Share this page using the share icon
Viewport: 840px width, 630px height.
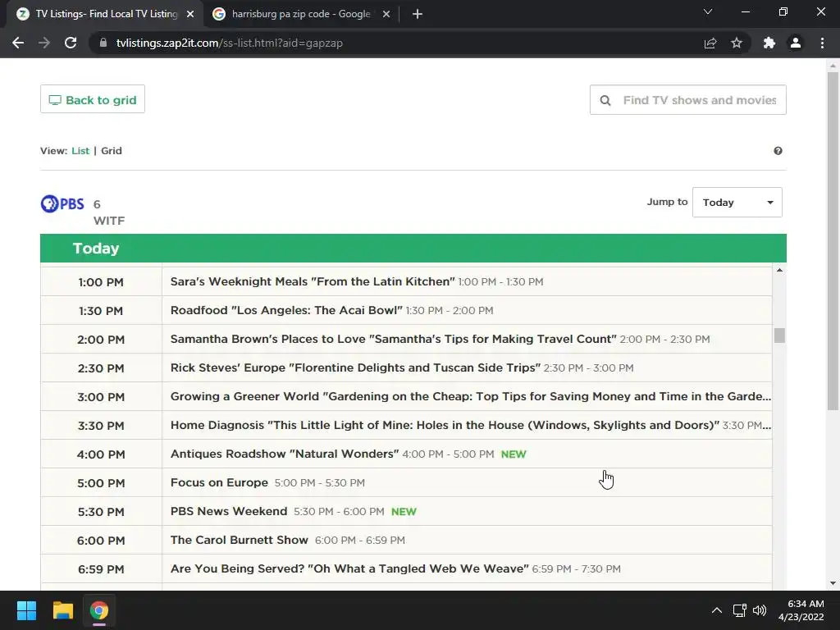click(710, 43)
